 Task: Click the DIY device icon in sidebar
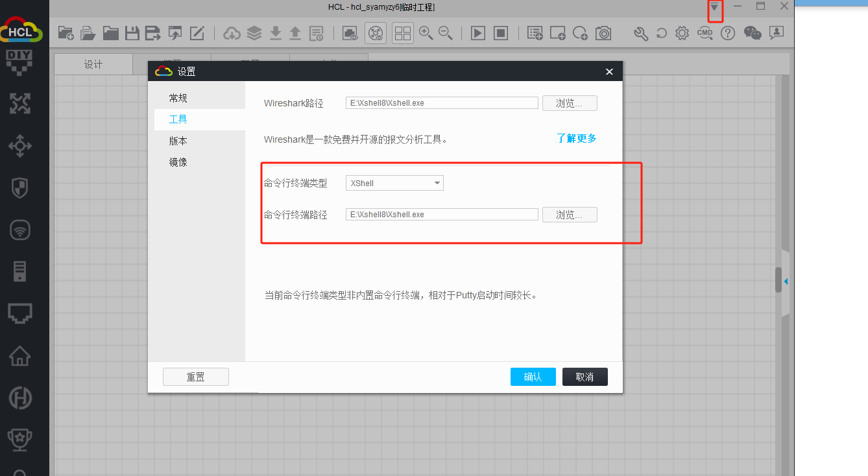(19, 62)
